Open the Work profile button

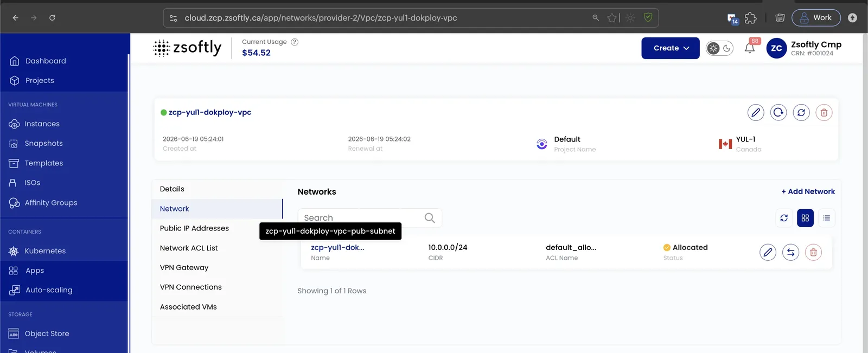(x=816, y=18)
